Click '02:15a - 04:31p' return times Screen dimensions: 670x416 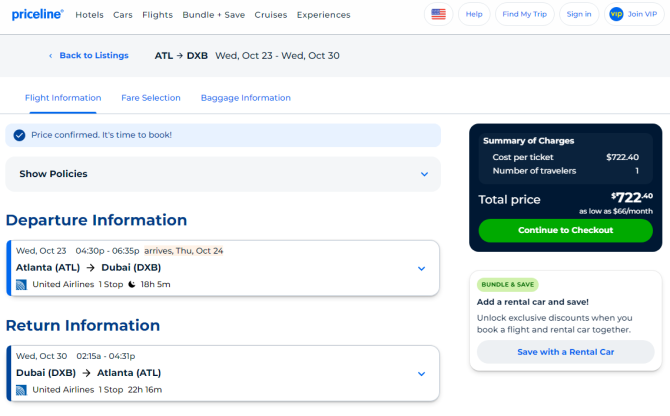pos(106,356)
